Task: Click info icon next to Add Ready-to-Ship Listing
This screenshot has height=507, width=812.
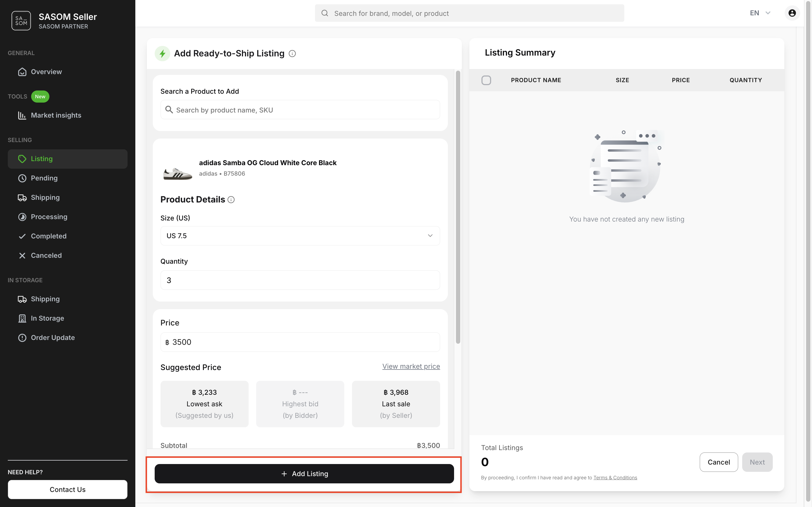Action: 292,54
